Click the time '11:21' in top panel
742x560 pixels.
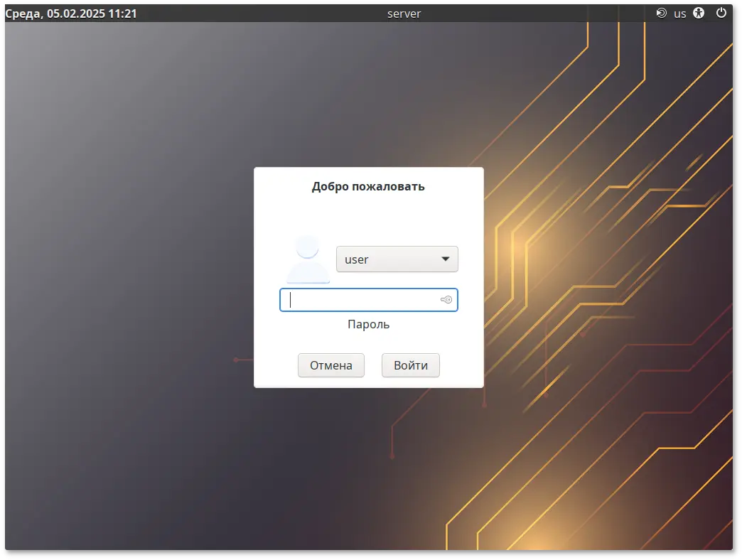tap(124, 14)
